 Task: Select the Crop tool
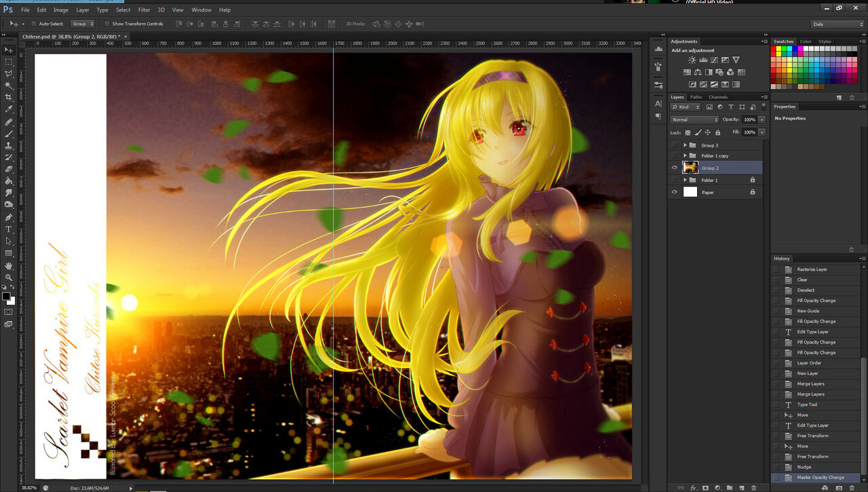pos(9,97)
